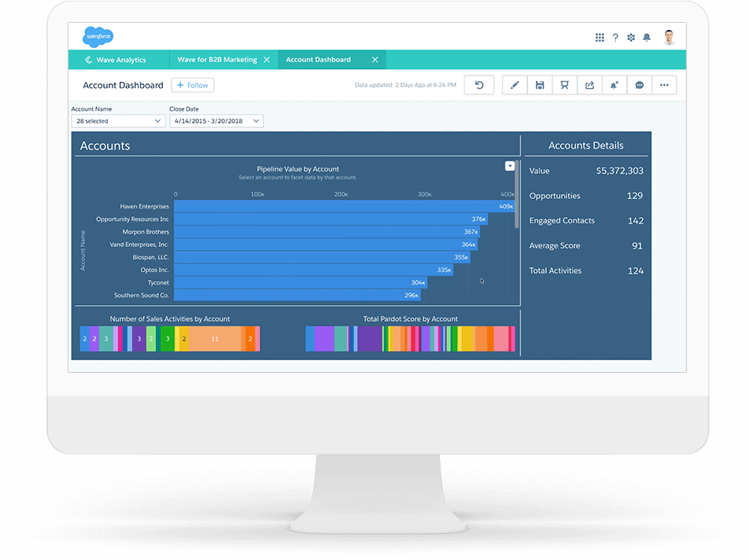Switch to Wave Analytics tab
Screen dimensions: 749x560
(119, 60)
